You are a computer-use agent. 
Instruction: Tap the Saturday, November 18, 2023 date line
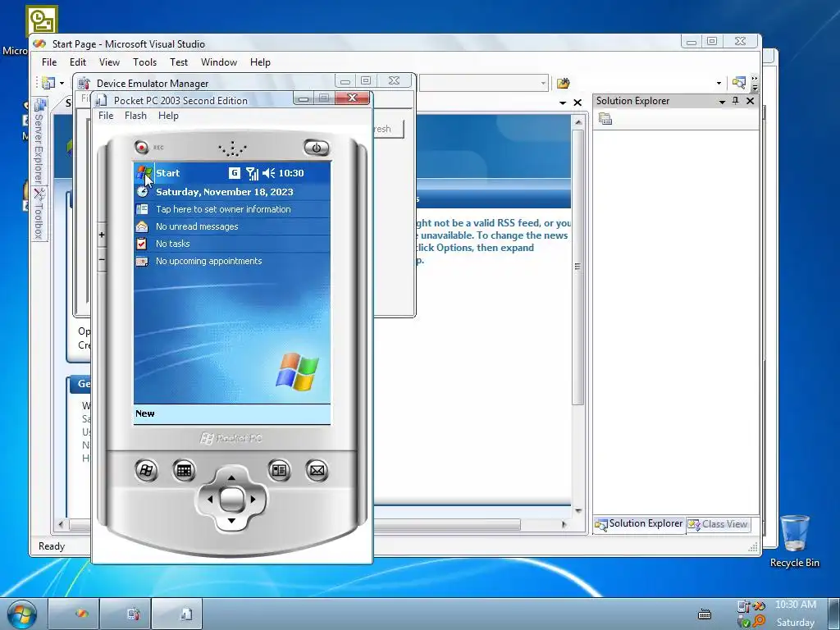225,192
